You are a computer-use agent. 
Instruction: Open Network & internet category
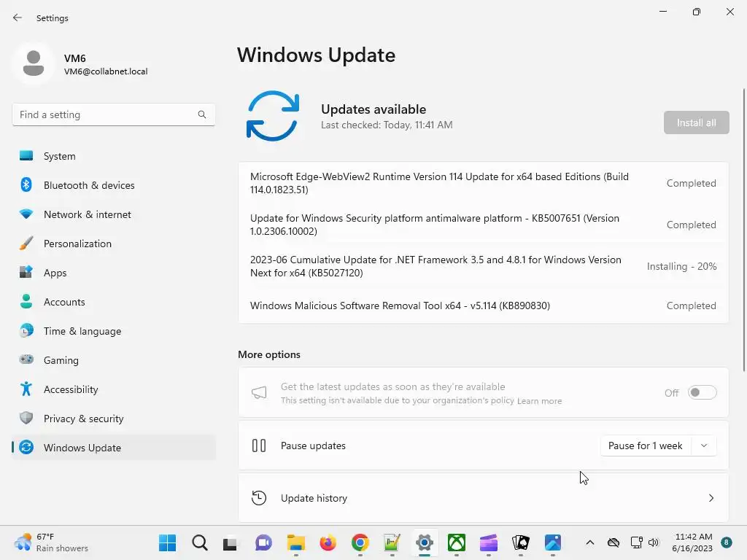tap(113, 214)
